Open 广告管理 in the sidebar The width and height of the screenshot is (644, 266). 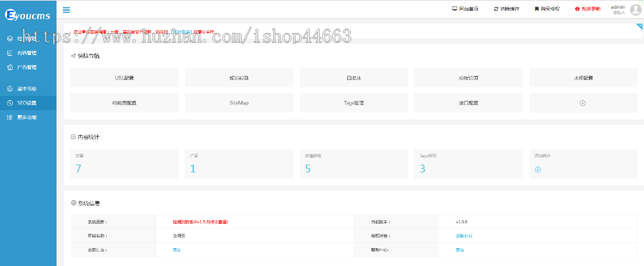point(29,67)
